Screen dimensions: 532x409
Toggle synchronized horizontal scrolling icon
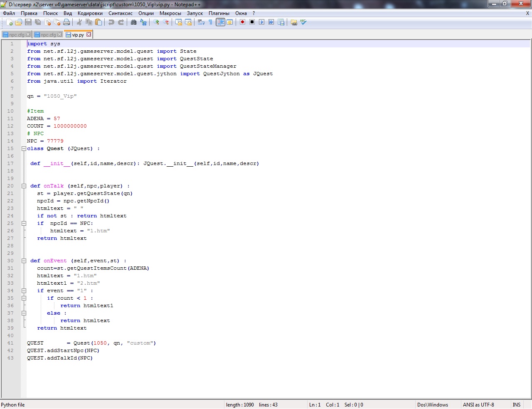pos(188,22)
